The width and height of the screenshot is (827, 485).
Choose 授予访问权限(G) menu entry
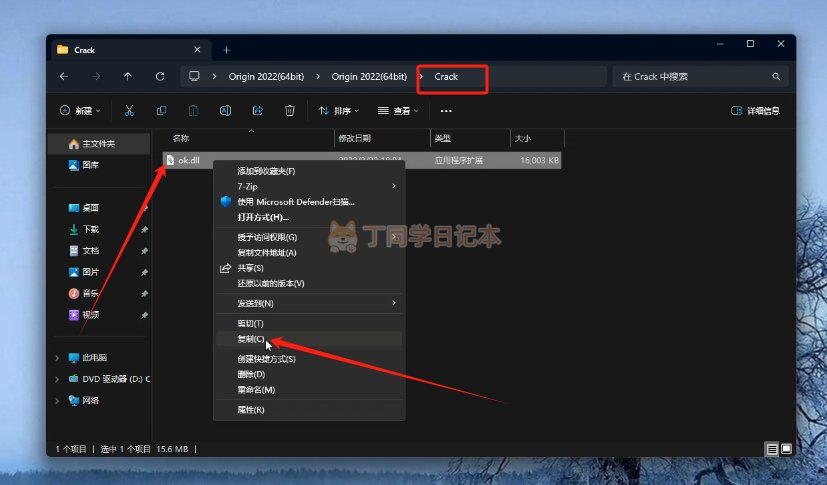309,237
